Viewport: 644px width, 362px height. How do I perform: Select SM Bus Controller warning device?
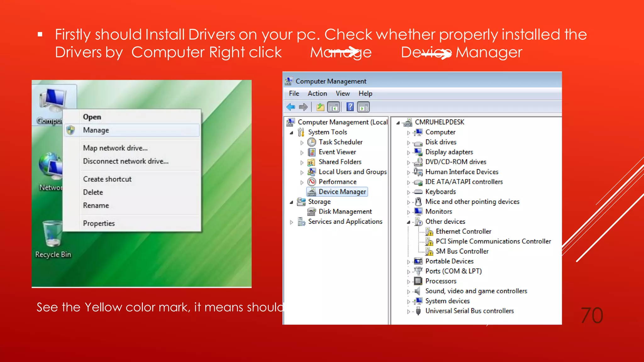462,251
